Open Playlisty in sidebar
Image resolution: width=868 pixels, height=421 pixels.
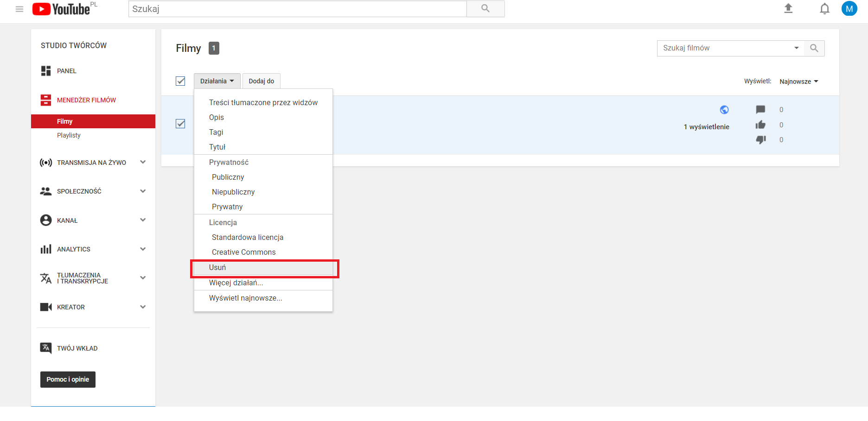coord(69,135)
